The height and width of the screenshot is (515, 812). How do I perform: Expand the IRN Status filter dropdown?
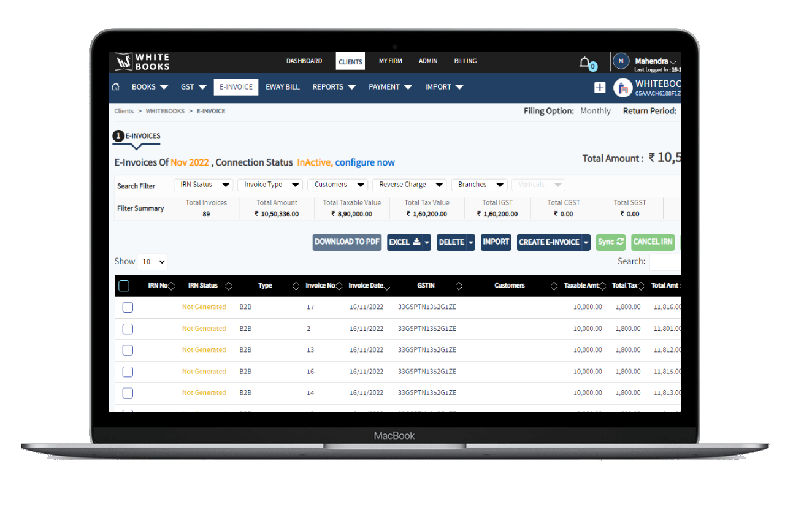click(x=204, y=185)
